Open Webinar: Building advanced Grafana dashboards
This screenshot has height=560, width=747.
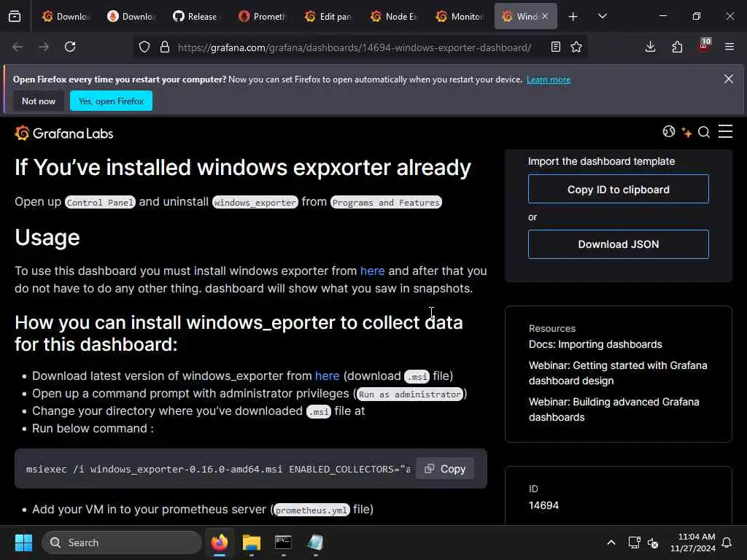pyautogui.click(x=614, y=410)
